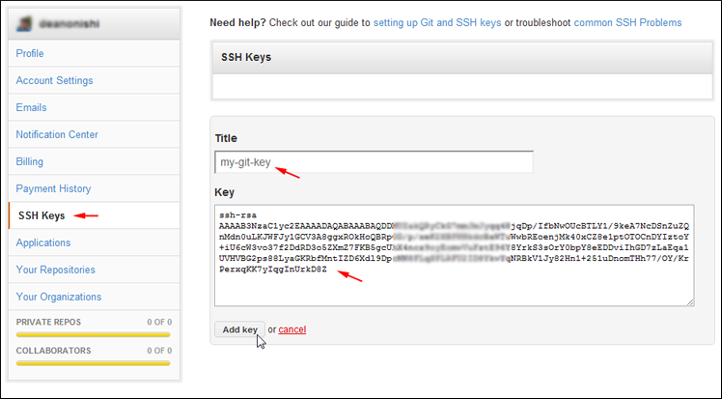
Task: Click the SSH Keys panel header
Action: pyautogui.click(x=462, y=58)
